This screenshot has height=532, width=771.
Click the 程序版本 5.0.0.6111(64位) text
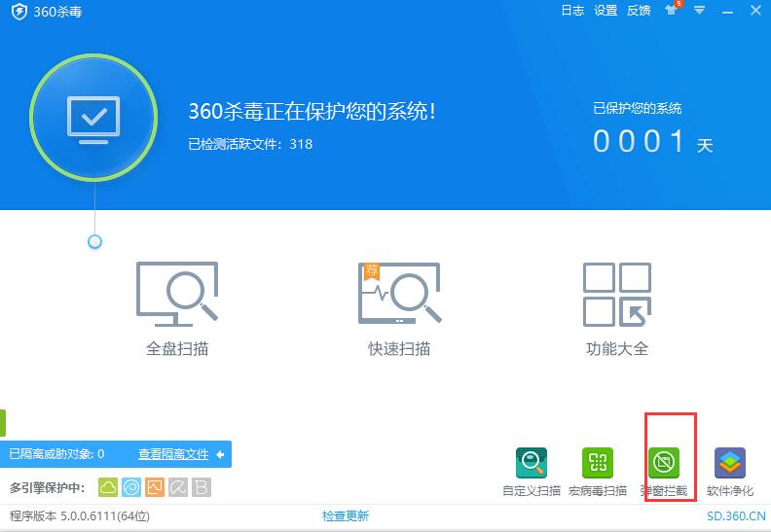point(80,516)
